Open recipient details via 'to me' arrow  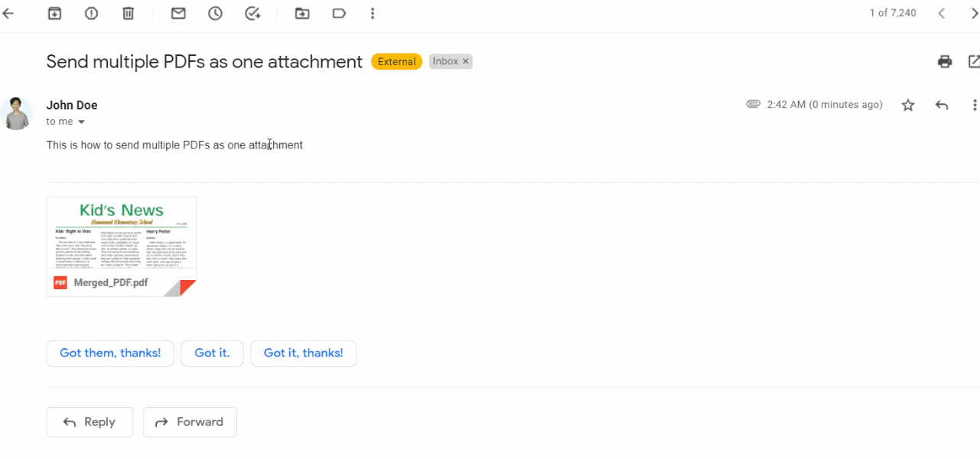81,121
